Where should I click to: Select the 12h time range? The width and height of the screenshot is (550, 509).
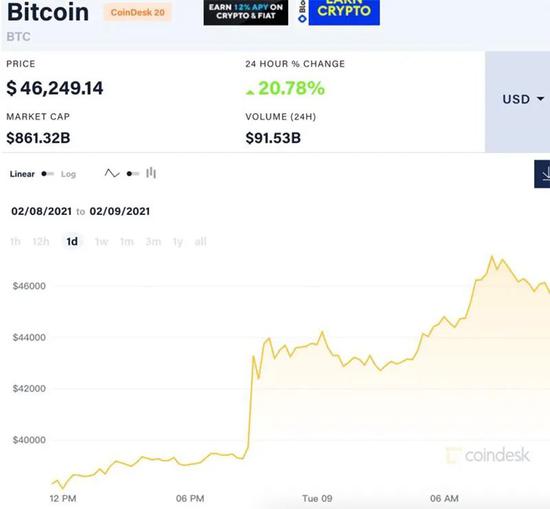[41, 242]
